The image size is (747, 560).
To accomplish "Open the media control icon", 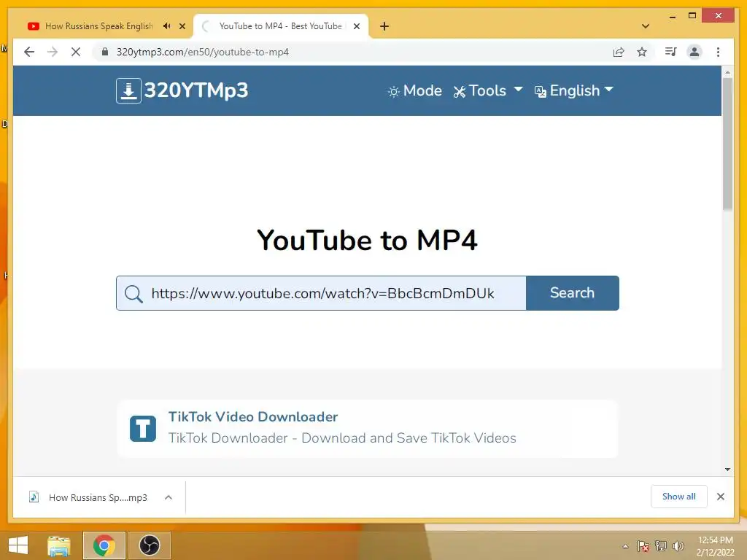I will (671, 52).
